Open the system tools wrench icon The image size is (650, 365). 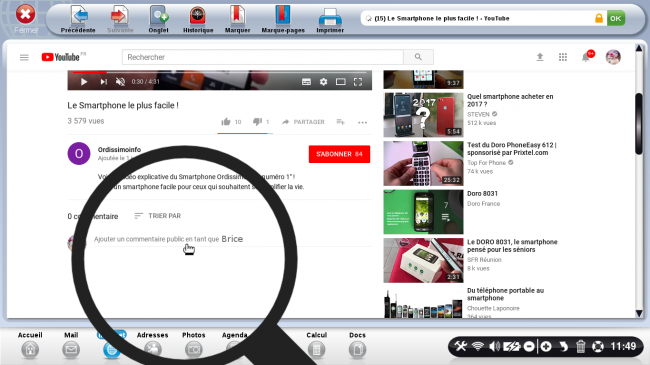460,346
